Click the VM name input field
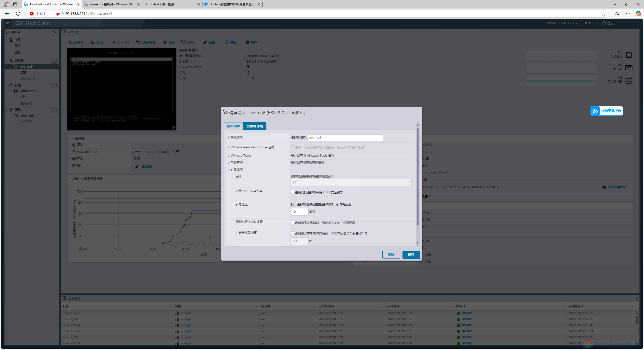Image resolution: width=644 pixels, height=350 pixels. click(345, 138)
